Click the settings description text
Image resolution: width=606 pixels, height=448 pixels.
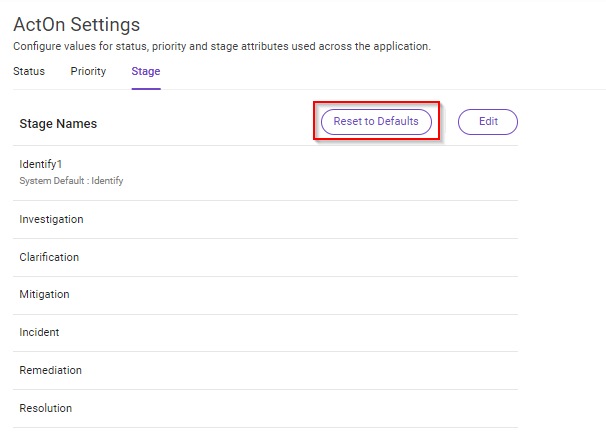pos(222,46)
